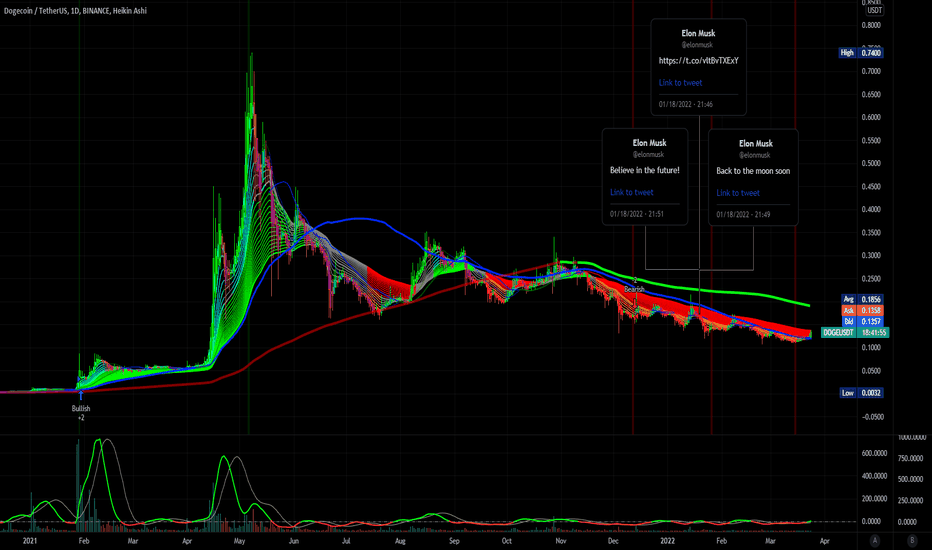Click the blue Bid 0.1357 price label
The image size is (932, 550).
point(862,322)
